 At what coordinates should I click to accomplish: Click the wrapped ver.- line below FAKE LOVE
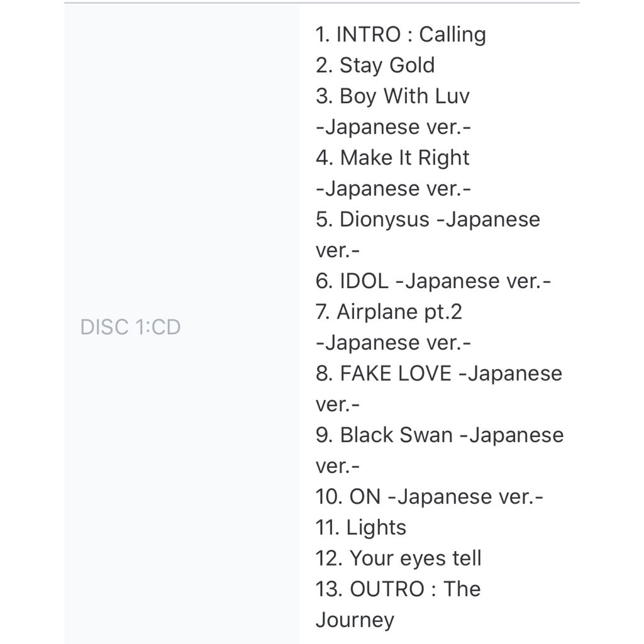coord(338,404)
